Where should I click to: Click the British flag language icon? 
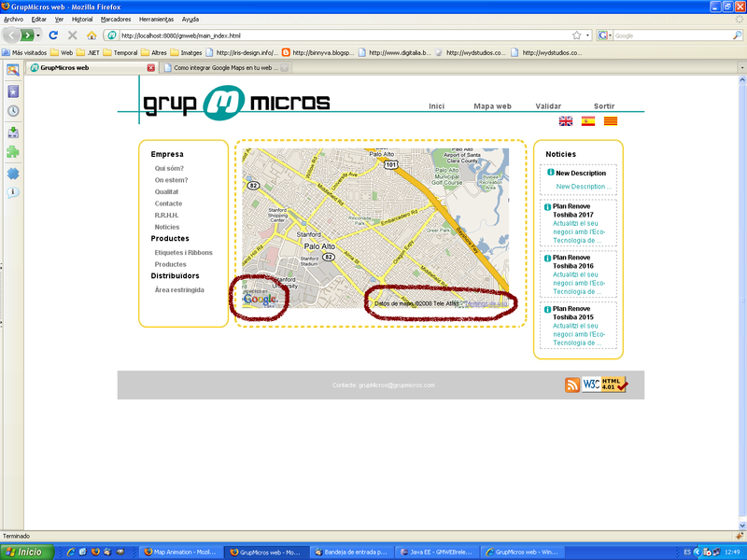[x=566, y=121]
